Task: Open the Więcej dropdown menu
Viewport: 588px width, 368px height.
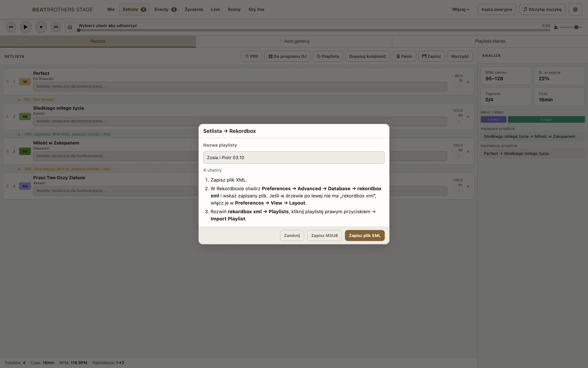Action: [460, 10]
